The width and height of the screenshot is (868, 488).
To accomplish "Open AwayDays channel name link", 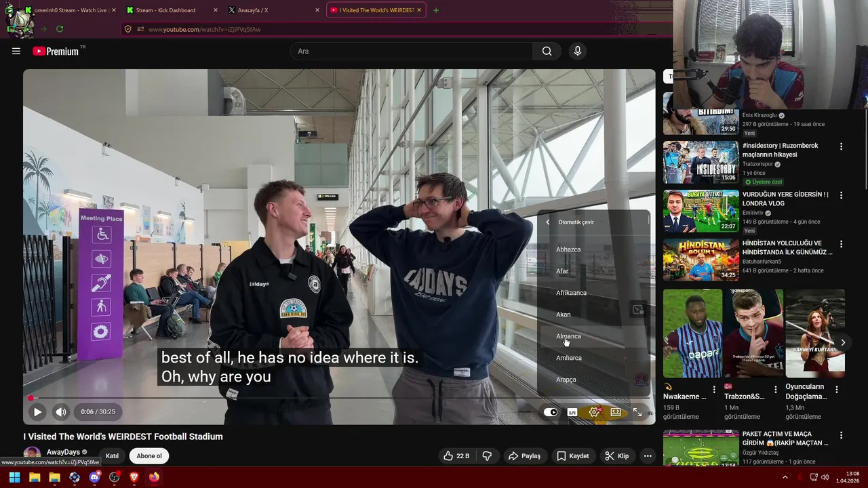I will point(63,452).
